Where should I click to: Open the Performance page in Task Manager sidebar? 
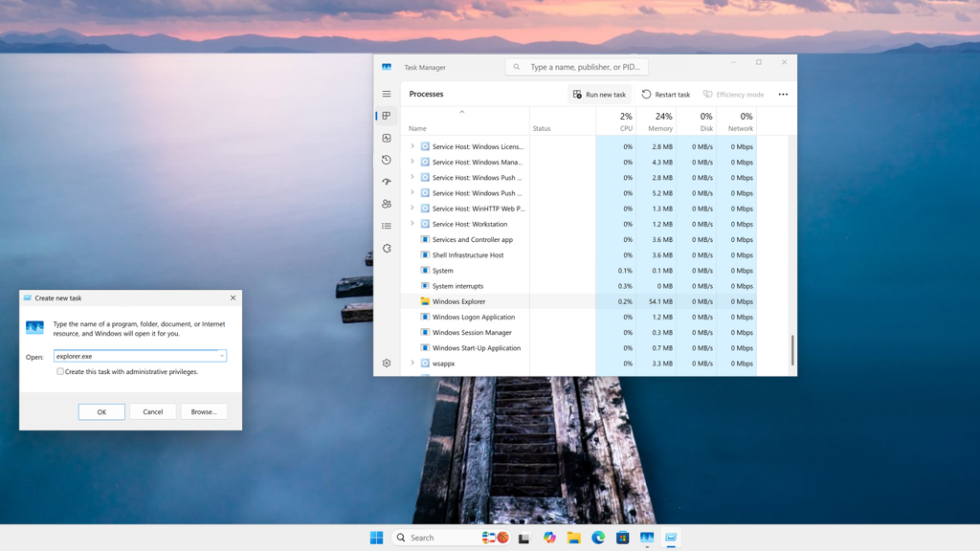386,138
